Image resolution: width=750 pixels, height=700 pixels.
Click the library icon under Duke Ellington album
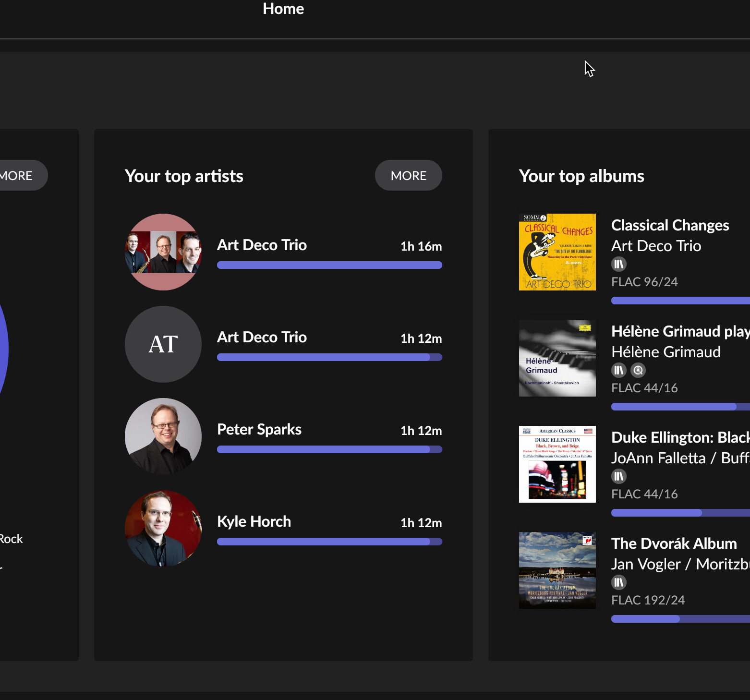click(618, 476)
